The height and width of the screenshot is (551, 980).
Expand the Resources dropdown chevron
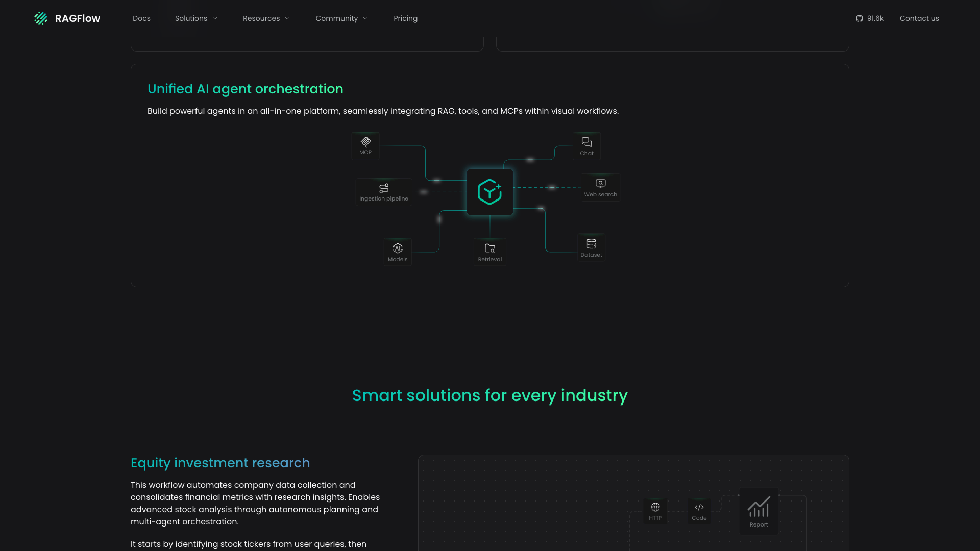287,18
